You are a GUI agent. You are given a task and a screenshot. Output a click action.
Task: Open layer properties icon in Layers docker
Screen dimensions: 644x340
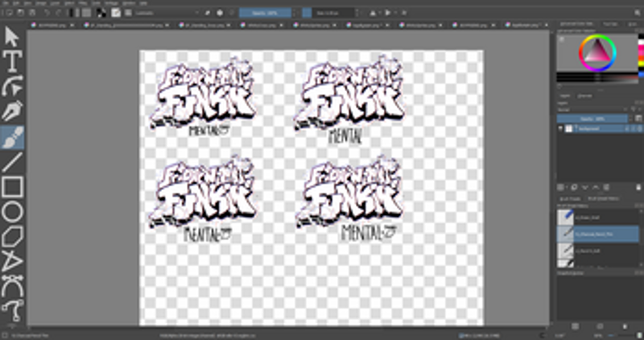[606, 188]
